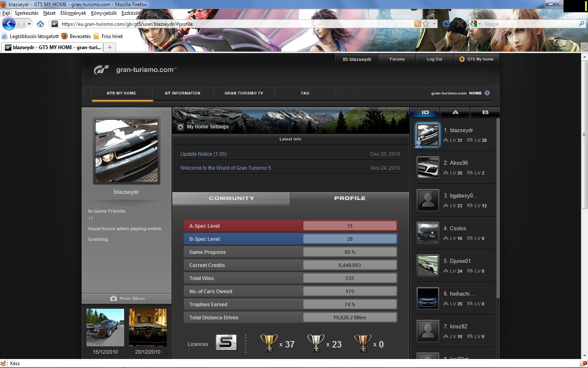Open the photo dated 15/12/2010
Viewport: 588px width, 368px height.
point(105,328)
